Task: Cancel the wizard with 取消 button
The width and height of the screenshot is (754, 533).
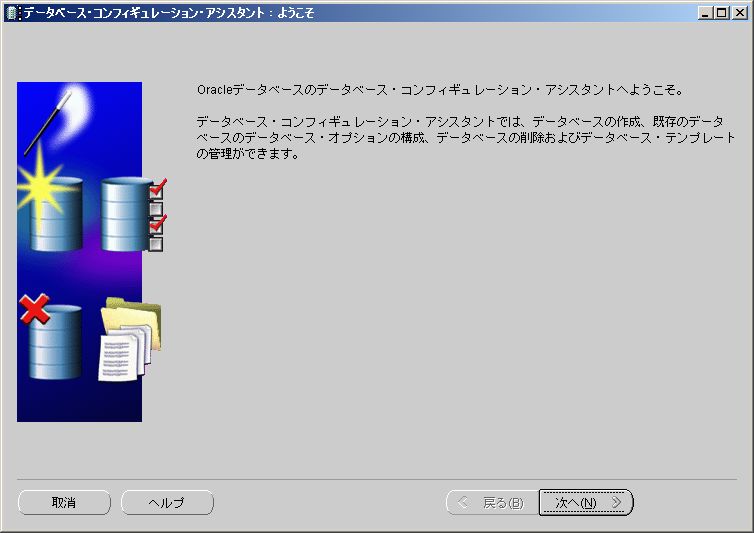Action: pyautogui.click(x=64, y=503)
